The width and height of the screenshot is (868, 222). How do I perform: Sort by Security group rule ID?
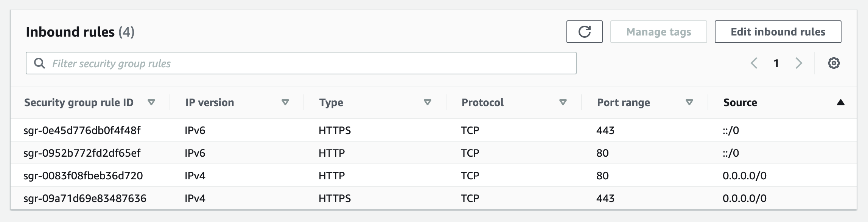pos(151,102)
